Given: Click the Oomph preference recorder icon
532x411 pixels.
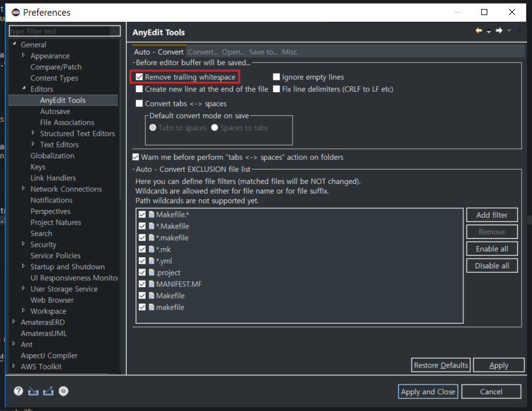Looking at the screenshot, I should tap(63, 391).
